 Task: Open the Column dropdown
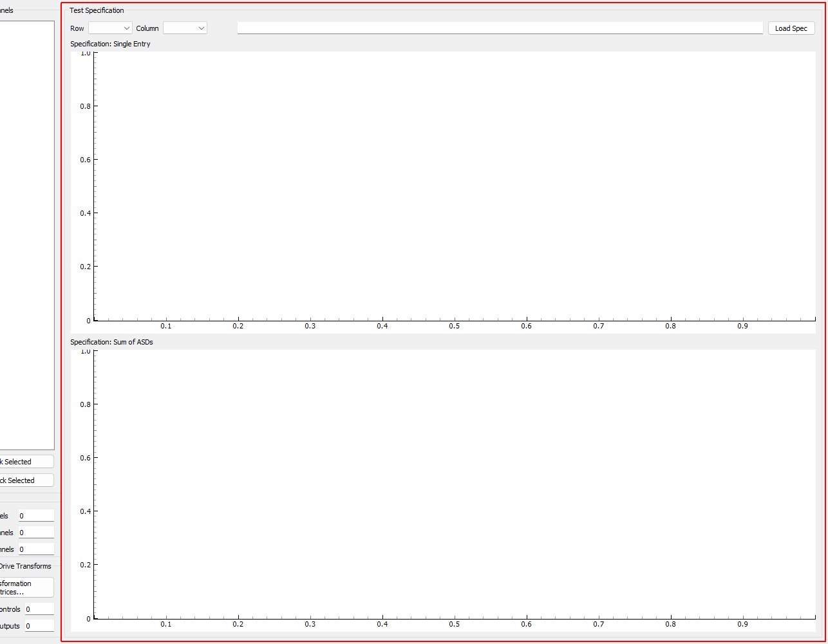coord(185,28)
